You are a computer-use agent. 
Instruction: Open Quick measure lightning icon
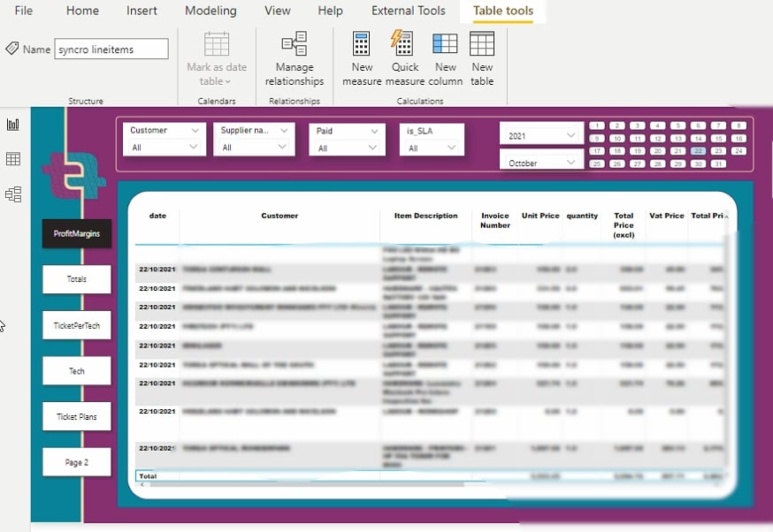(402, 42)
